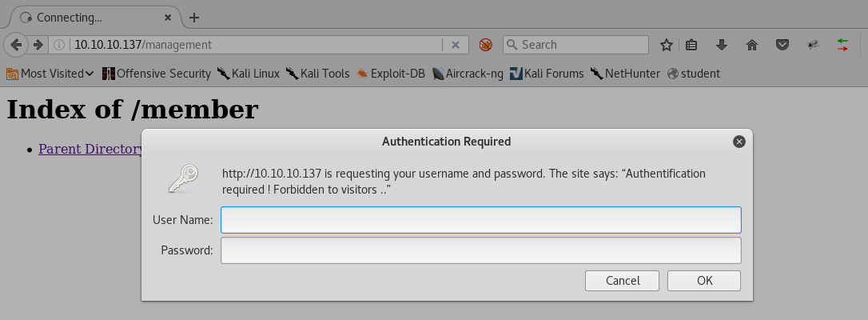Click the Forward navigation arrow

click(38, 45)
